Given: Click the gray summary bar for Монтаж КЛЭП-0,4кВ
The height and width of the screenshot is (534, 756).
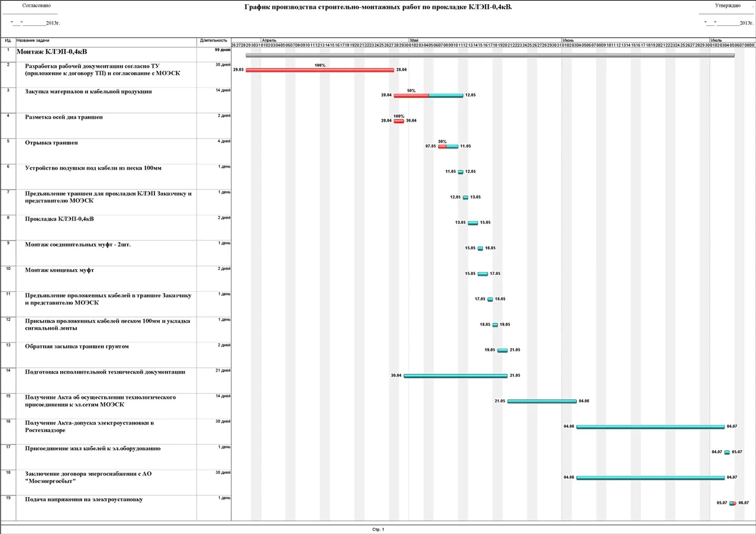Looking at the screenshot, I should click(x=490, y=56).
